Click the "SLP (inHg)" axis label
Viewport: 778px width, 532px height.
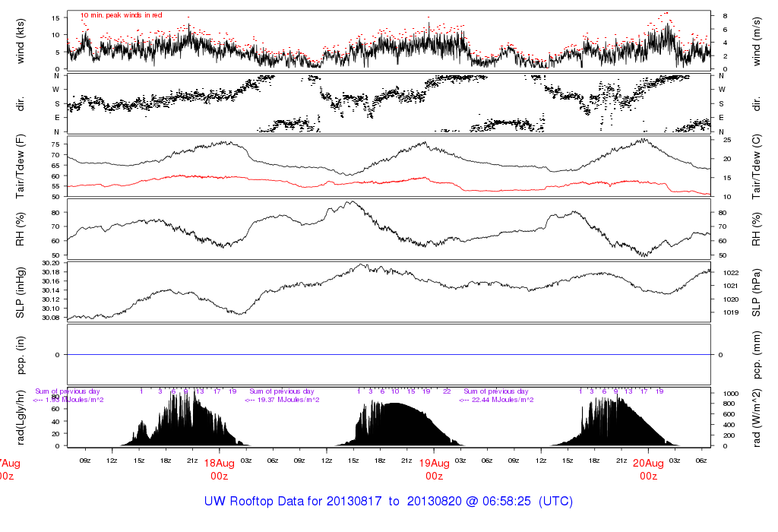(x=20, y=293)
